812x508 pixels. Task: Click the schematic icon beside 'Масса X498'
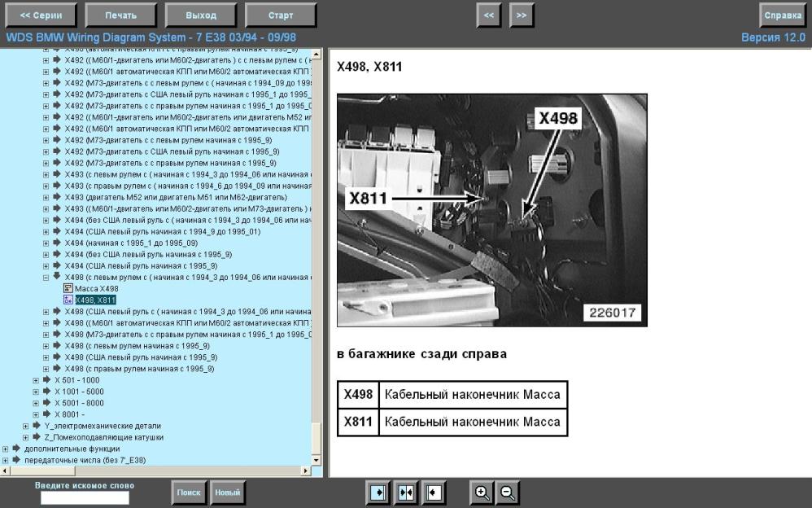coord(68,288)
